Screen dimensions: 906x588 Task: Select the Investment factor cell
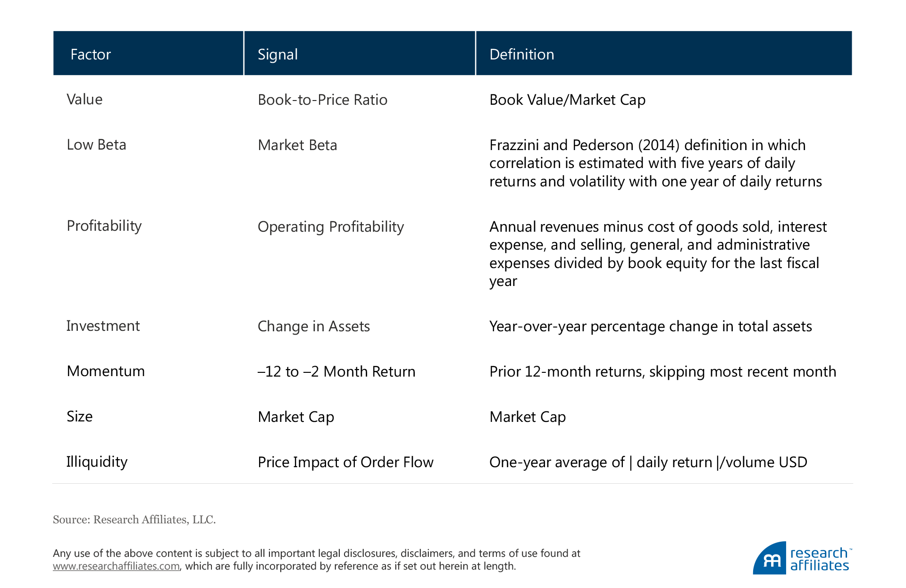tap(103, 326)
